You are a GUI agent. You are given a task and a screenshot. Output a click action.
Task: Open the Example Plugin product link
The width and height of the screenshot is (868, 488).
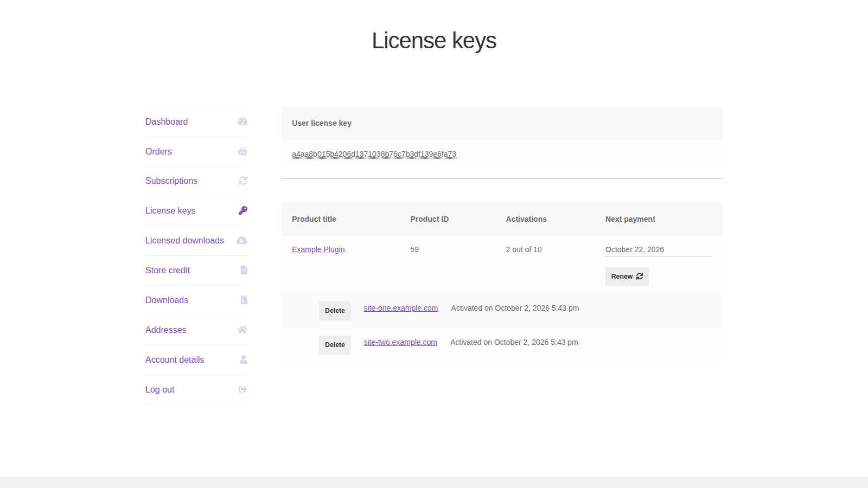point(318,249)
